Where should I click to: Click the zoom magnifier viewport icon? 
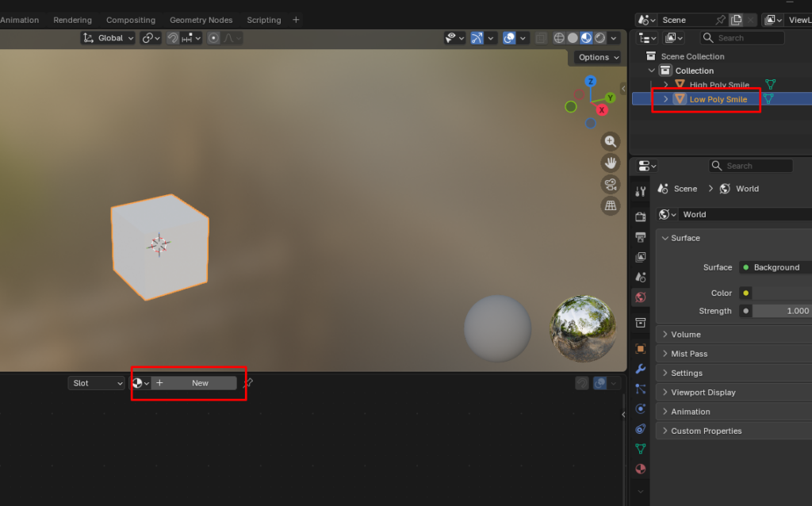click(x=611, y=142)
